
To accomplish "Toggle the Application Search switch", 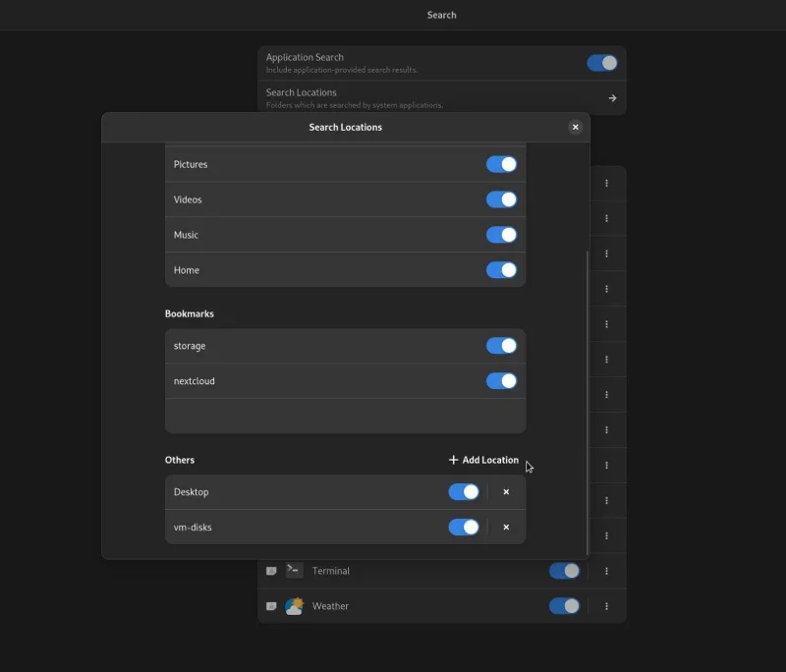I will 602,63.
